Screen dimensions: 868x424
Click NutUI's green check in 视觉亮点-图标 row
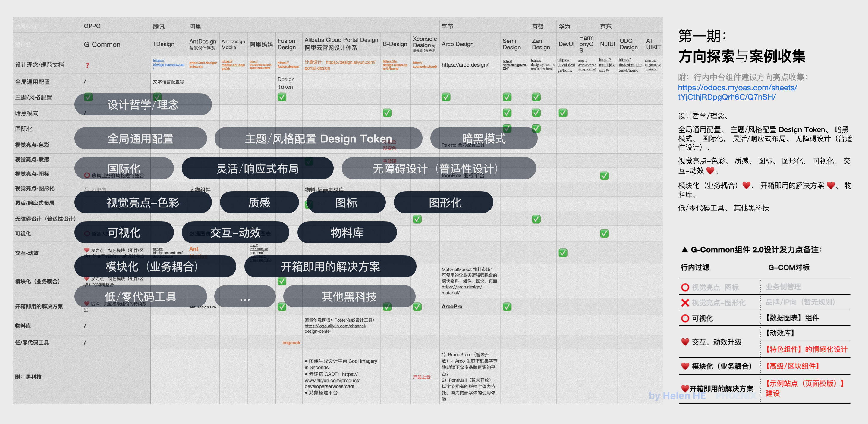(604, 176)
